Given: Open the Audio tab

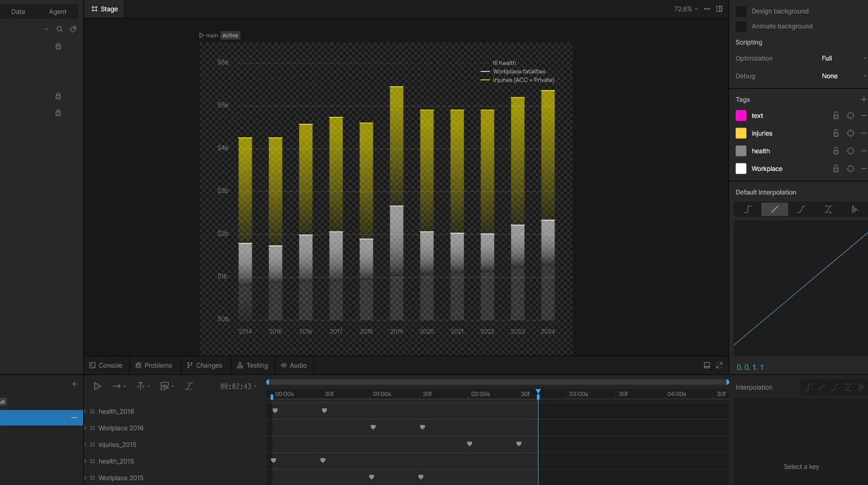Looking at the screenshot, I should [294, 365].
